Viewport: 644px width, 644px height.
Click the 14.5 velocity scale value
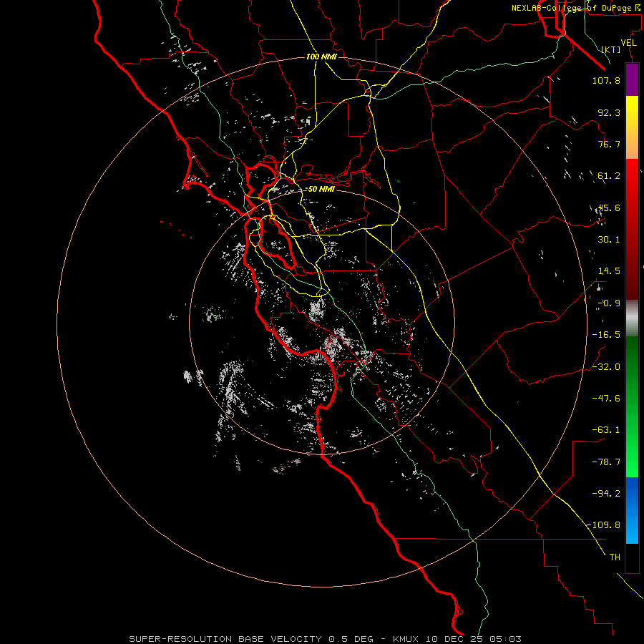(x=609, y=271)
